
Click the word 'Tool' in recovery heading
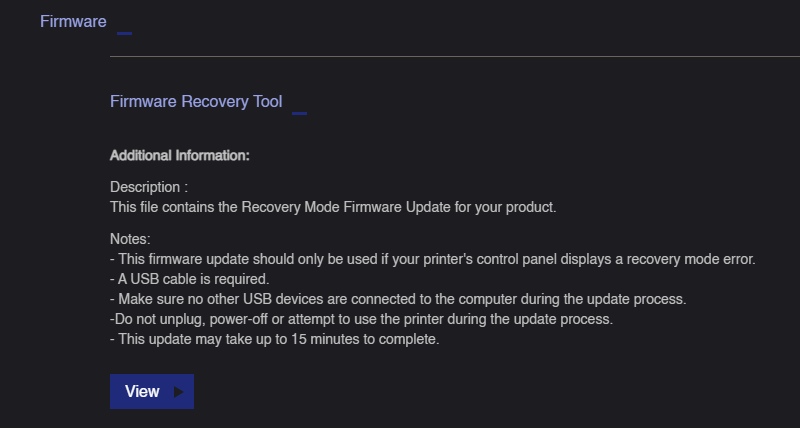[267, 102]
